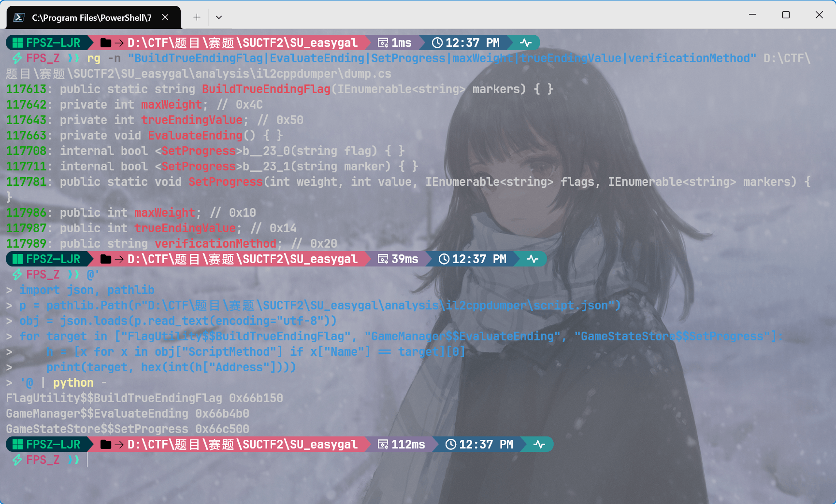The width and height of the screenshot is (836, 504).
Task: Click the GameManager$$EvaluateEnding output line
Action: tap(128, 414)
